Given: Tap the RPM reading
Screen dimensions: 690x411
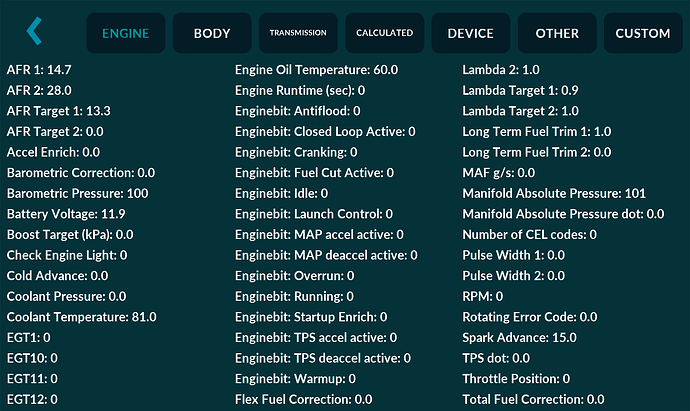Looking at the screenshot, I should 483,296.
